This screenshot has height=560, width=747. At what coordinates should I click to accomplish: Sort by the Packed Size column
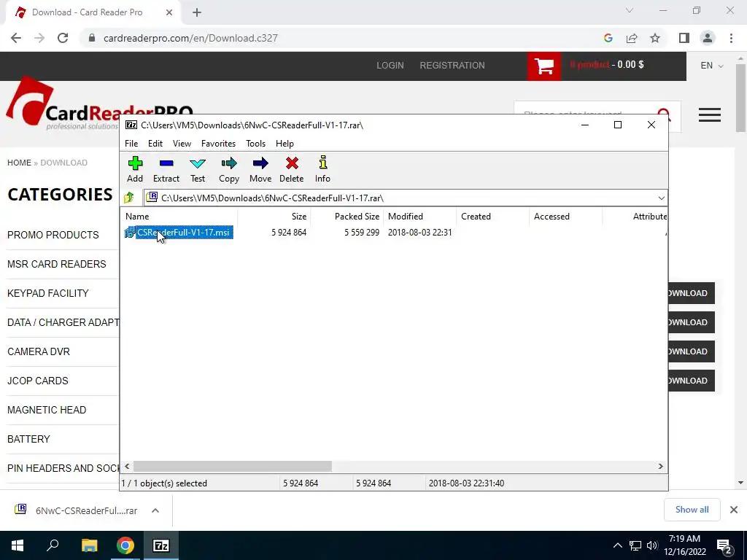(347, 216)
